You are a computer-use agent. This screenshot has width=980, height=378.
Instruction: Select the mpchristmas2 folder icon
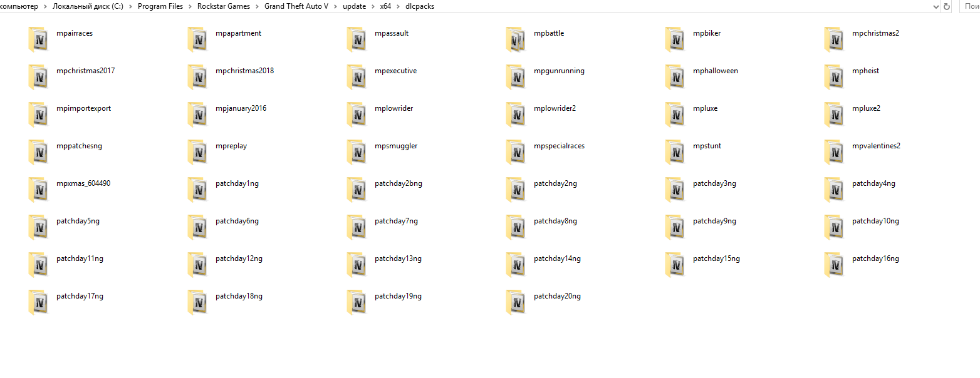pos(834,40)
